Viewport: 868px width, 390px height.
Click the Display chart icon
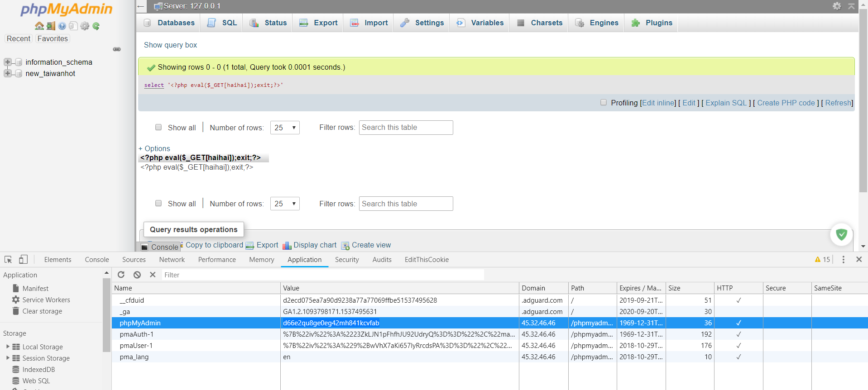(x=287, y=245)
